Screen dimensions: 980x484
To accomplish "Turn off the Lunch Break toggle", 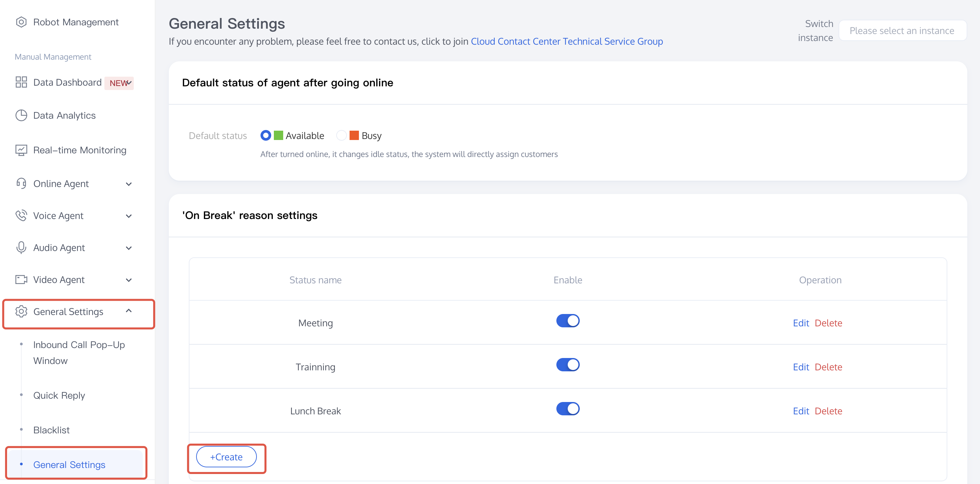I will point(567,409).
